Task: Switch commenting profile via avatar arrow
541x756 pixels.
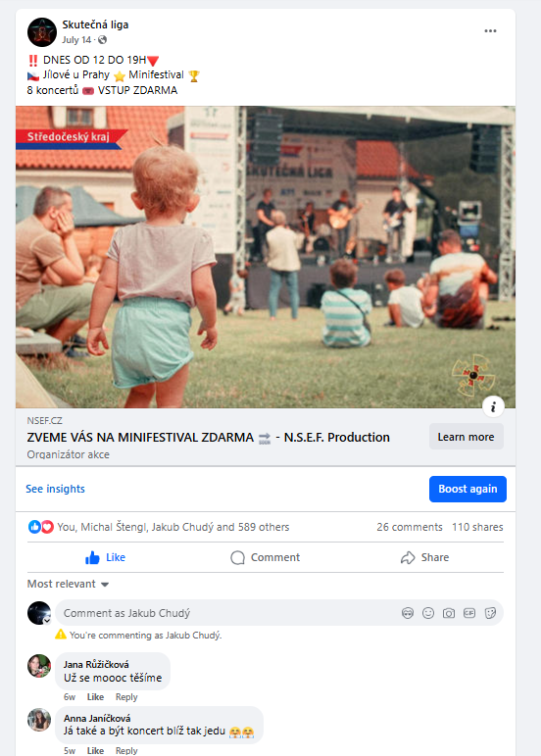Action: (x=47, y=621)
